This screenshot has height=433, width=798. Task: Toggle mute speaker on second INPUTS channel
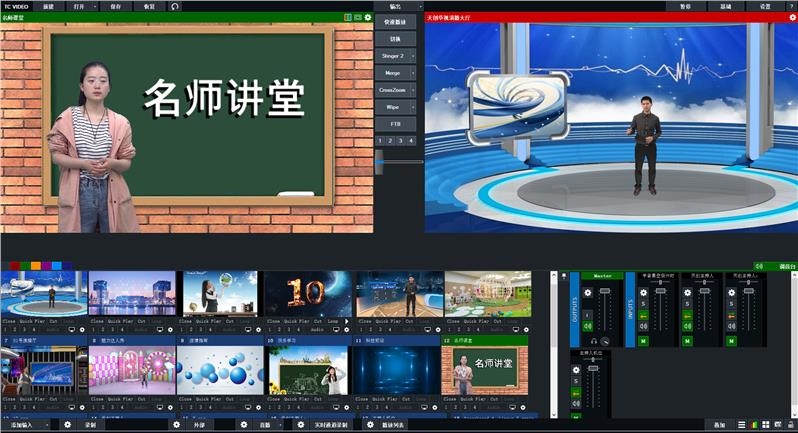(688, 326)
